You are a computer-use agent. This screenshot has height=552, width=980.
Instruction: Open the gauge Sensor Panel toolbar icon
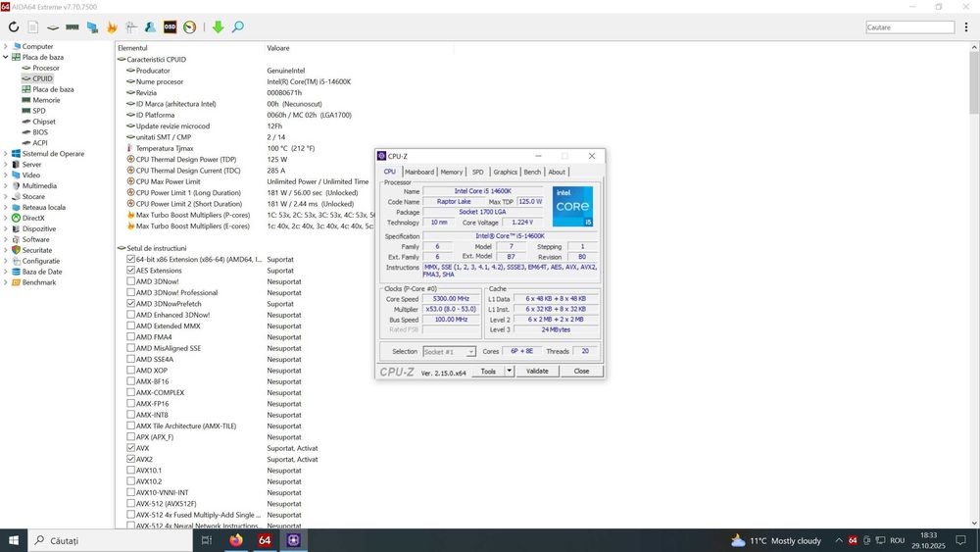click(189, 26)
